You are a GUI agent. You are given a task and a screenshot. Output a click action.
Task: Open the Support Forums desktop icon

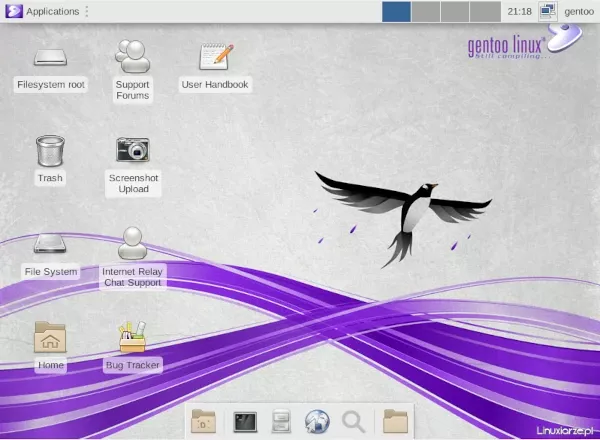click(x=132, y=56)
